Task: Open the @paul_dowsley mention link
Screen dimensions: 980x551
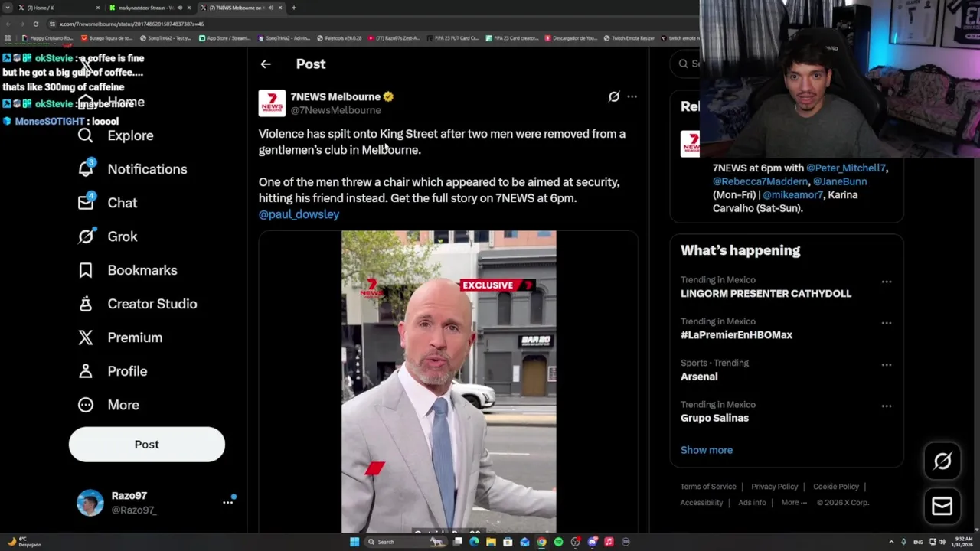Action: 299,214
